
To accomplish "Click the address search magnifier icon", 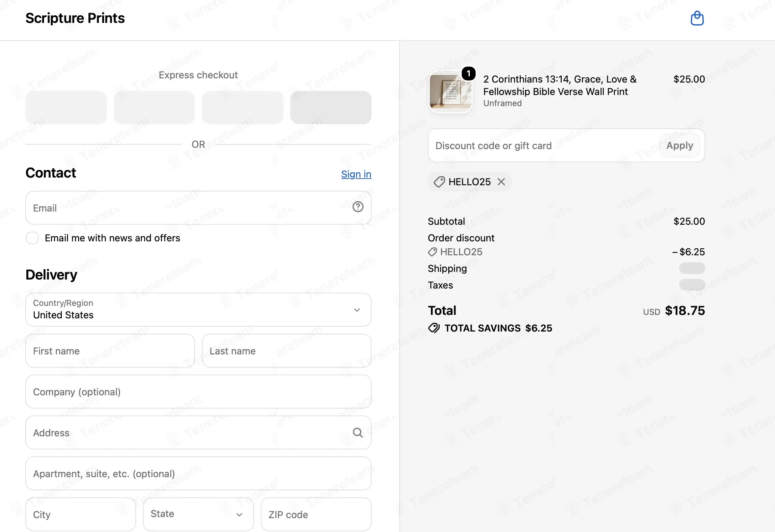I will pos(358,432).
